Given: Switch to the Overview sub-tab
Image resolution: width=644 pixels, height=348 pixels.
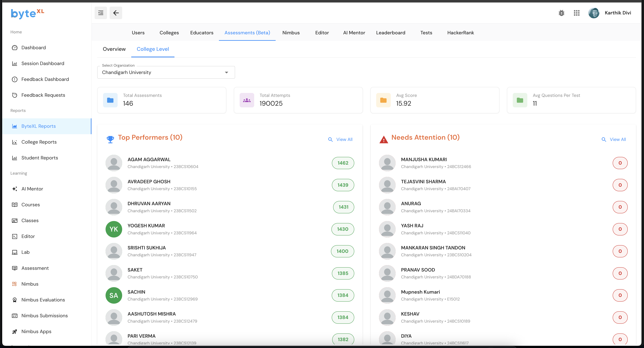Looking at the screenshot, I should [x=114, y=49].
